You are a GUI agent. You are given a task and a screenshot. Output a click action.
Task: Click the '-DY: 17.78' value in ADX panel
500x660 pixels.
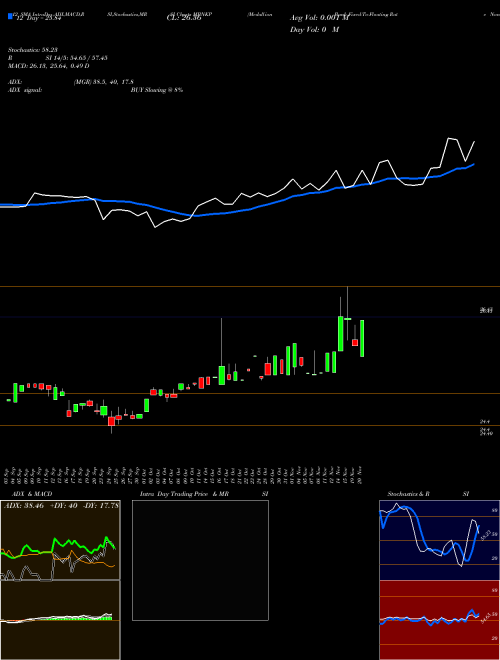(101, 506)
